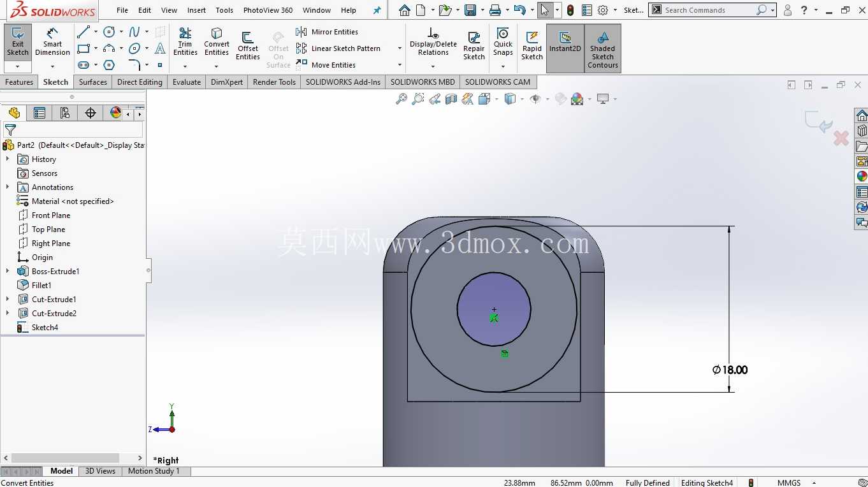Select the Polygon sketch tool
This screenshot has height=487, width=868.
(109, 65)
